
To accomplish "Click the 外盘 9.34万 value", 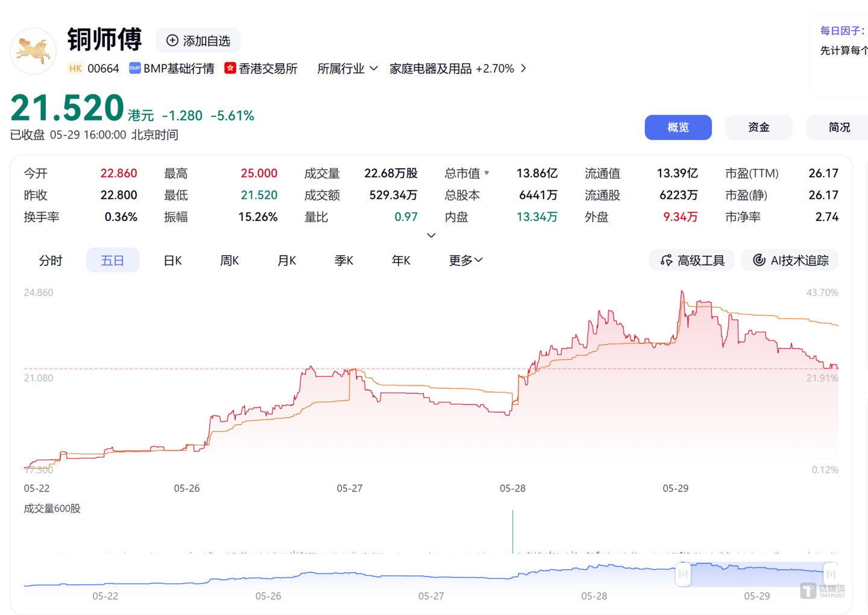I will (681, 217).
